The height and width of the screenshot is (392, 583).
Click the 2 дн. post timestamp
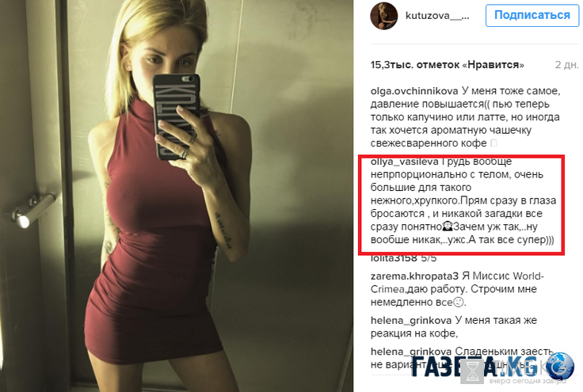click(x=566, y=65)
